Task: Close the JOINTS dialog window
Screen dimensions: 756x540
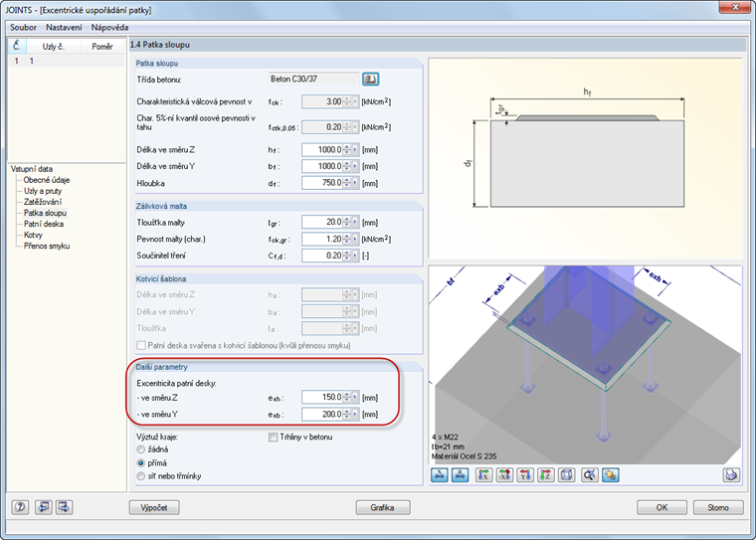Action: (735, 7)
